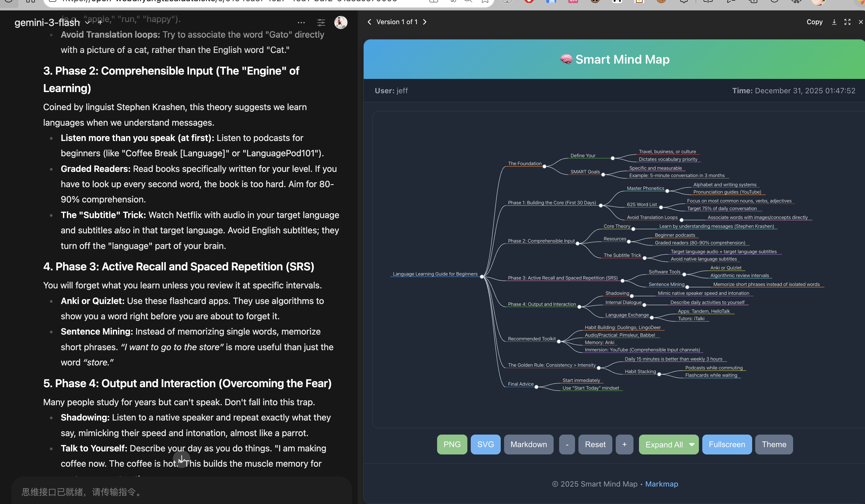Open the Expand All dropdown arrow
Image resolution: width=865 pixels, height=504 pixels.
pos(692,444)
